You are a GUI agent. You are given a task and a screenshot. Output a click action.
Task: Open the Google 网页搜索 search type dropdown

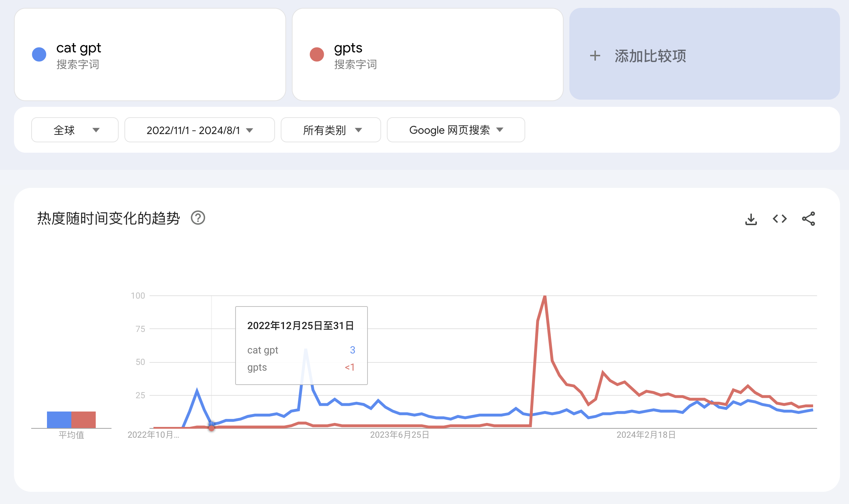(456, 130)
